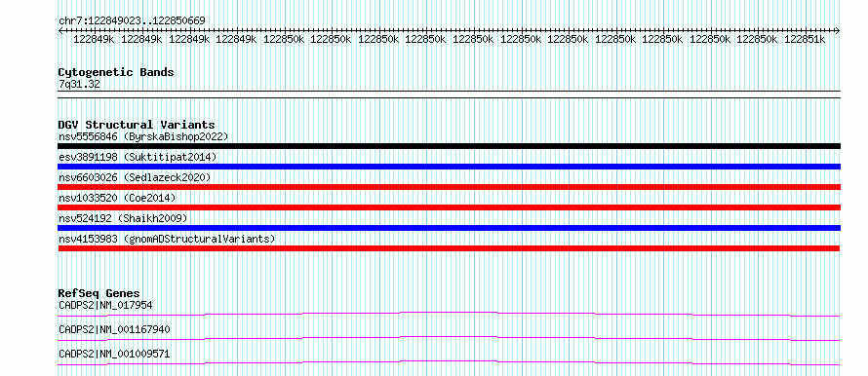This screenshot has height=376, width=868.
Task: Select the blue nsv524192 variant bar
Action: 449,228
